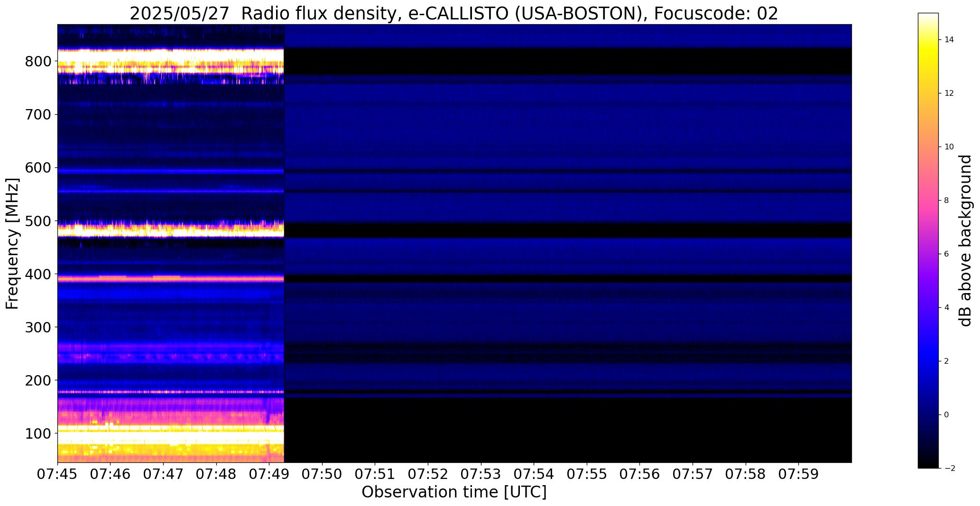Click the 800 MHz frequency tick label

tap(38, 62)
